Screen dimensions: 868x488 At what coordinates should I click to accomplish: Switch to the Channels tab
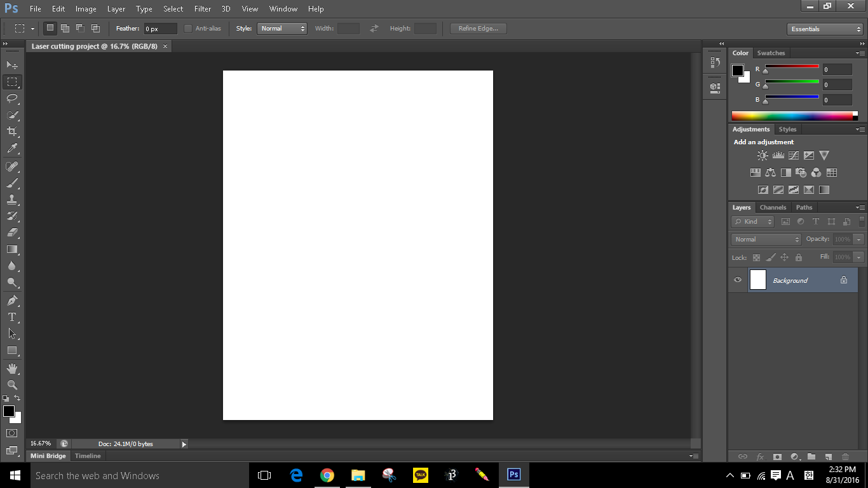(x=773, y=208)
